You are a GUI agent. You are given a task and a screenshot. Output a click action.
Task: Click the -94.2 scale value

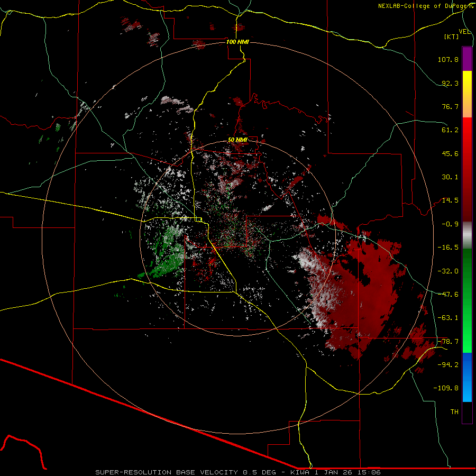[448, 365]
